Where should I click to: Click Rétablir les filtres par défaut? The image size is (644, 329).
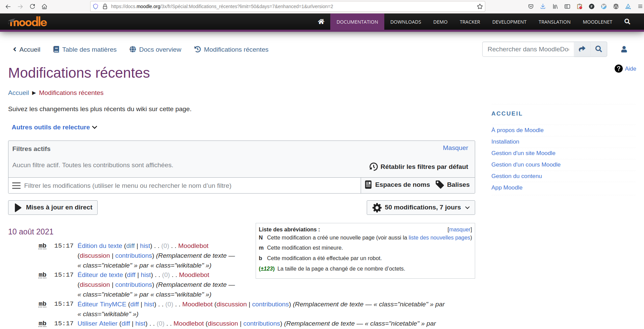(x=419, y=167)
